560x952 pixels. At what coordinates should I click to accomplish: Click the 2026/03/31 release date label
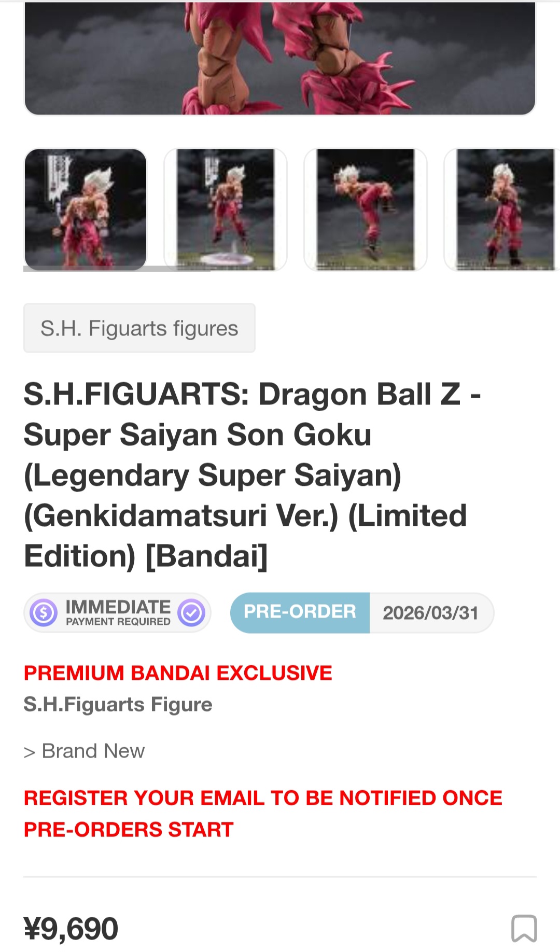coord(431,613)
